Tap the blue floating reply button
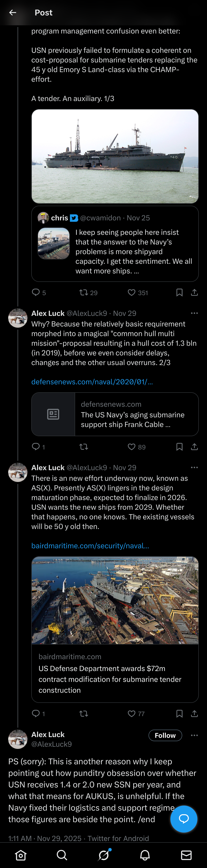Image resolution: width=207 pixels, height=868 pixels. (184, 819)
